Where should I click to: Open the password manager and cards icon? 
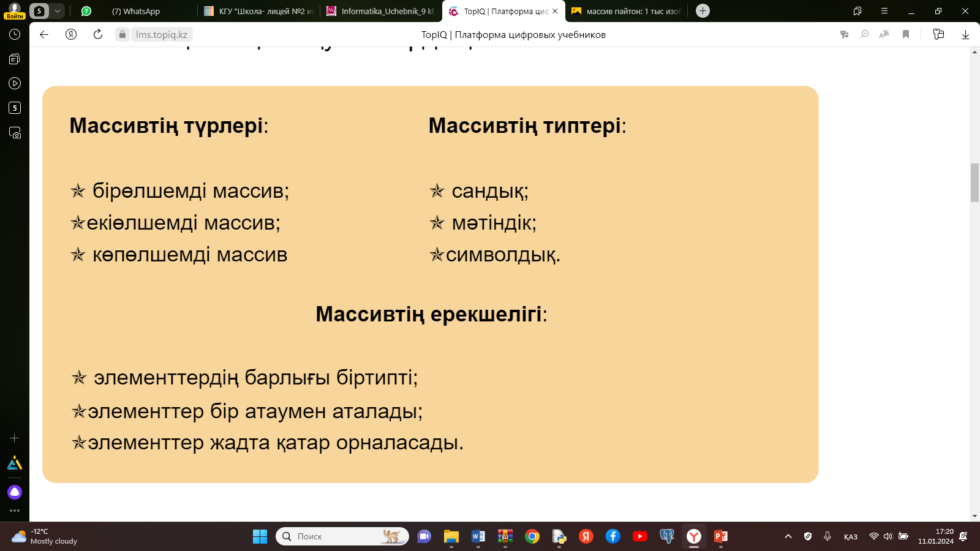(x=938, y=34)
